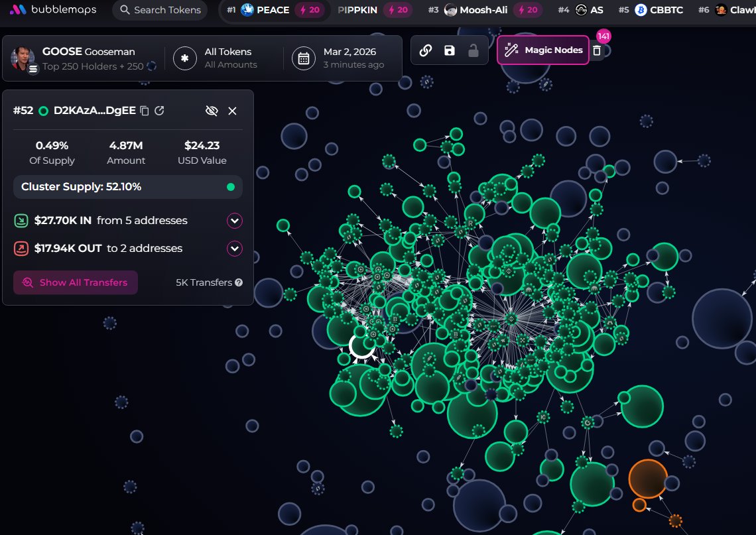The width and height of the screenshot is (756, 535).
Task: Click the 4.87M Amount value
Action: click(x=126, y=146)
